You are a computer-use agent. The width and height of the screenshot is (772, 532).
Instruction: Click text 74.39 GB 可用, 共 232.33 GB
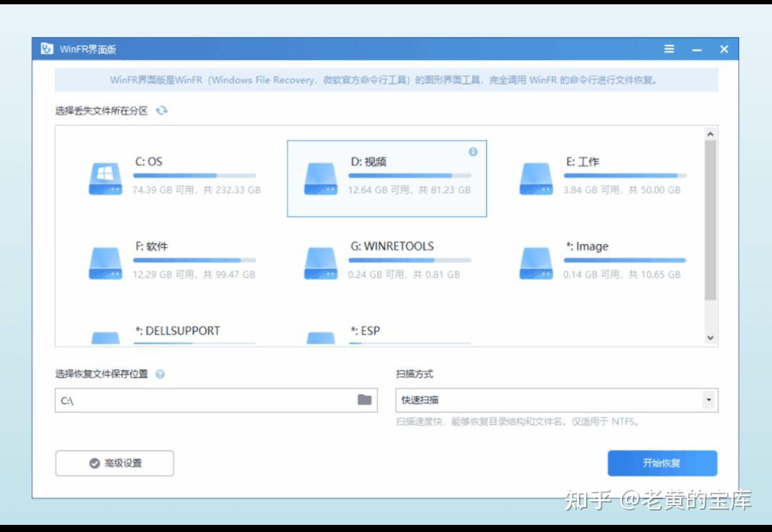tap(197, 190)
